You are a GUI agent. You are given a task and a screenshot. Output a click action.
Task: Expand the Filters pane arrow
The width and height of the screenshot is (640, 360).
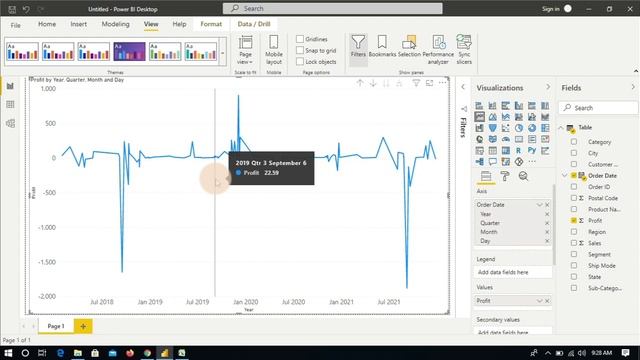(463, 87)
